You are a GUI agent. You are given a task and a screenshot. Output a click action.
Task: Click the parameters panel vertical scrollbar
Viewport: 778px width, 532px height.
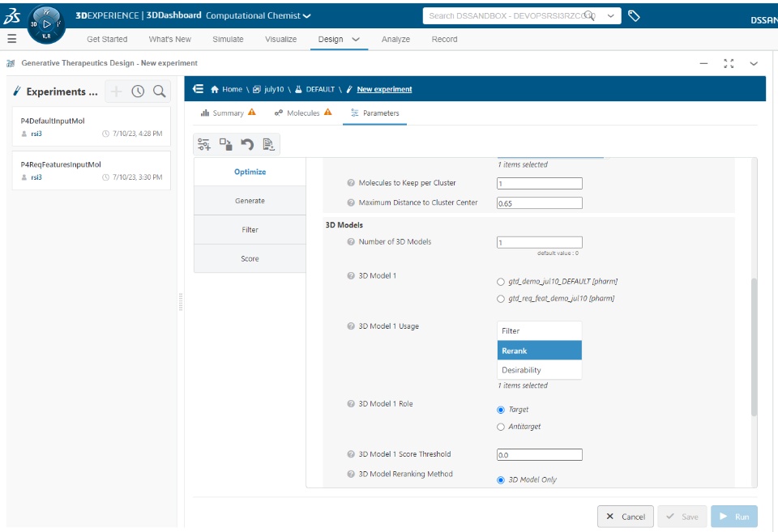[x=754, y=347]
